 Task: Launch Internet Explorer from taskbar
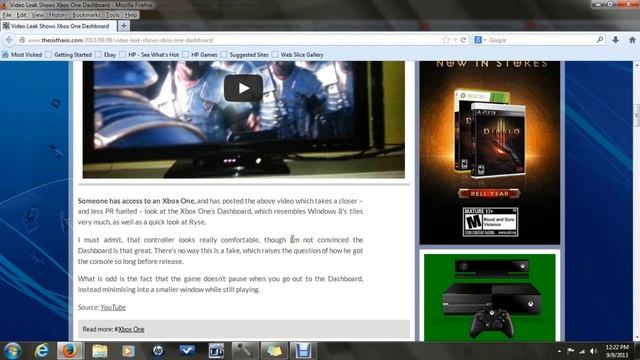click(x=41, y=351)
